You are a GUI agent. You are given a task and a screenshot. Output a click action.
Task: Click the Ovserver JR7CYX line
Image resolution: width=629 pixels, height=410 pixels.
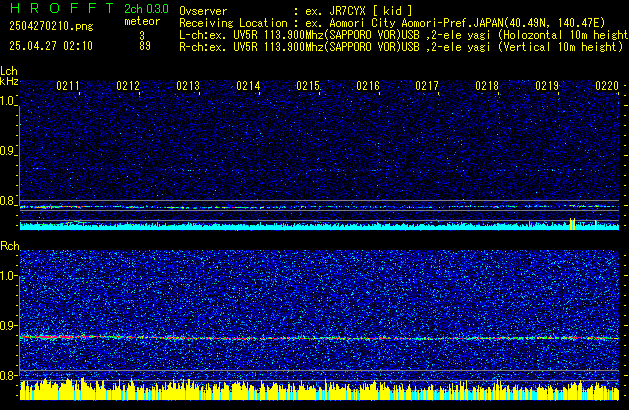(x=296, y=11)
